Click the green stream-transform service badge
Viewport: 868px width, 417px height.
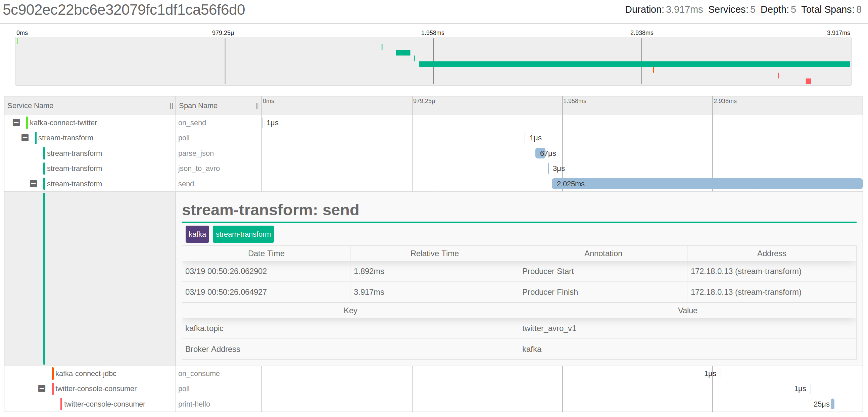tap(243, 234)
